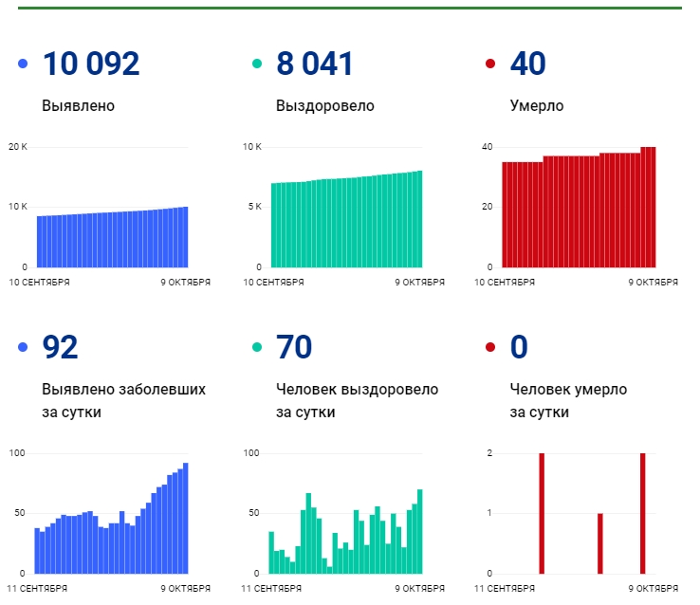Click the 5 K axis label on recovered chart
700x605 pixels.
tap(255, 207)
